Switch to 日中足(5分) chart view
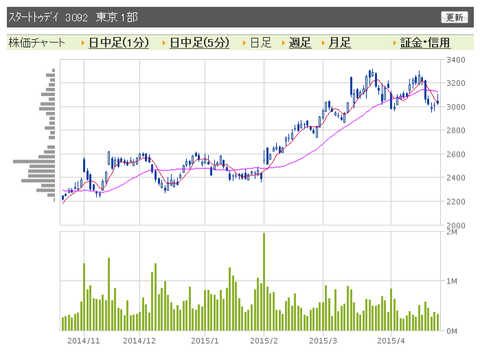480x362 pixels. (x=199, y=43)
